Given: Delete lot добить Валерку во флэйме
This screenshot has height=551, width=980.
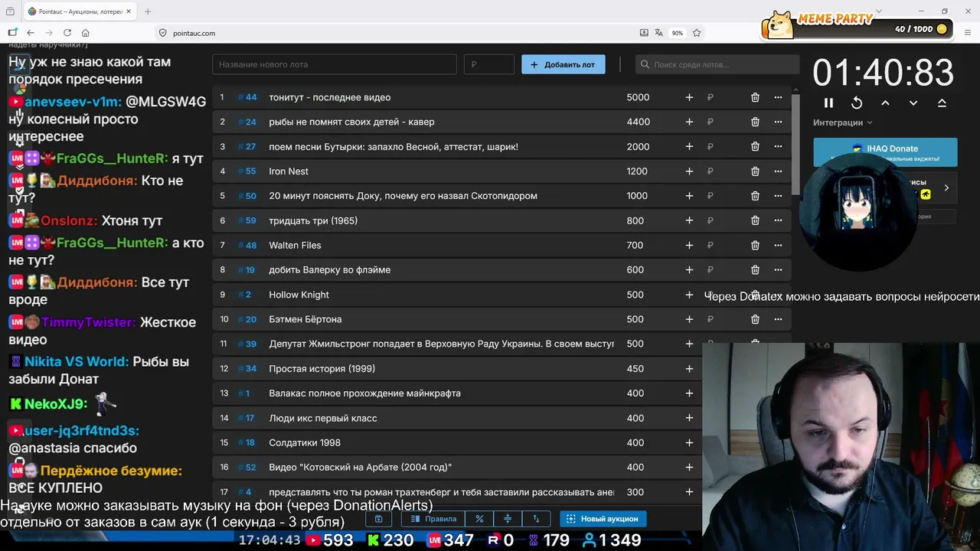Looking at the screenshot, I should pos(755,269).
